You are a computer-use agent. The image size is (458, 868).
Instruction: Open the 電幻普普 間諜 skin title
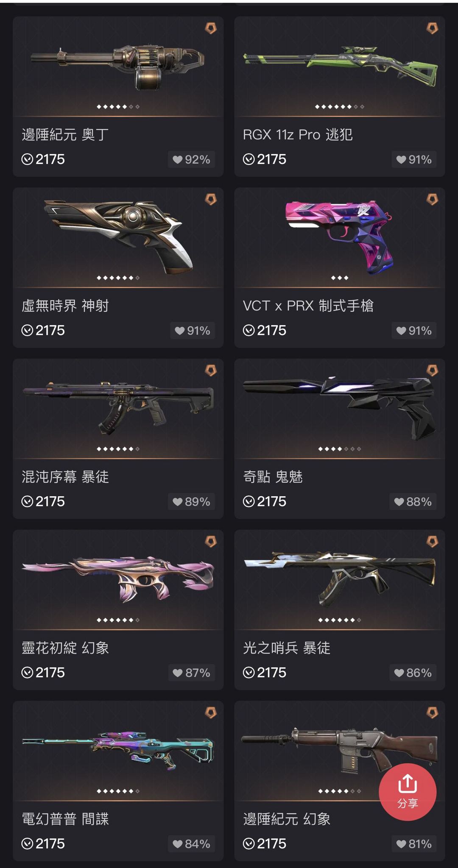coord(65,819)
